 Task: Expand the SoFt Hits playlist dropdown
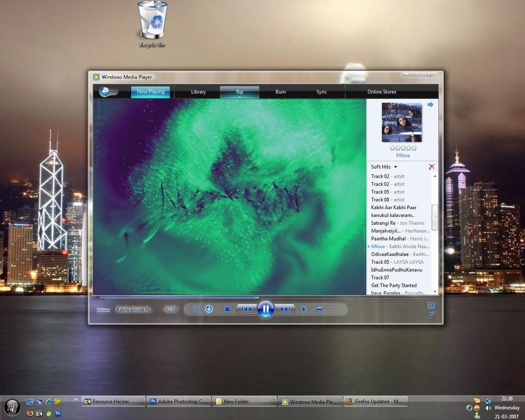click(x=395, y=167)
